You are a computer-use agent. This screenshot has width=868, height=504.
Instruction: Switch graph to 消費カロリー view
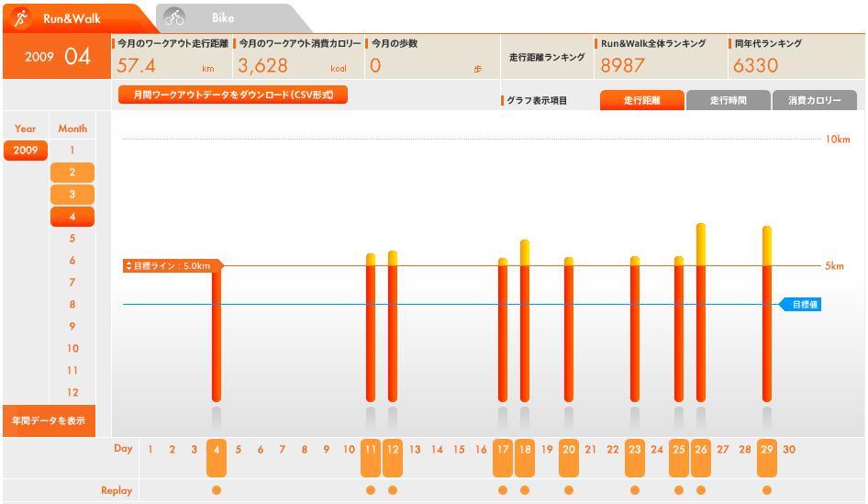tap(814, 101)
